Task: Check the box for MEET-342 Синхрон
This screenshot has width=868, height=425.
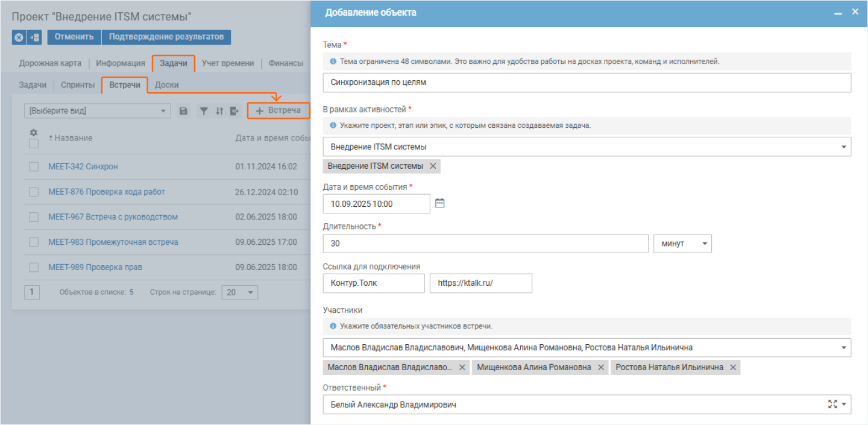Action: click(x=34, y=167)
